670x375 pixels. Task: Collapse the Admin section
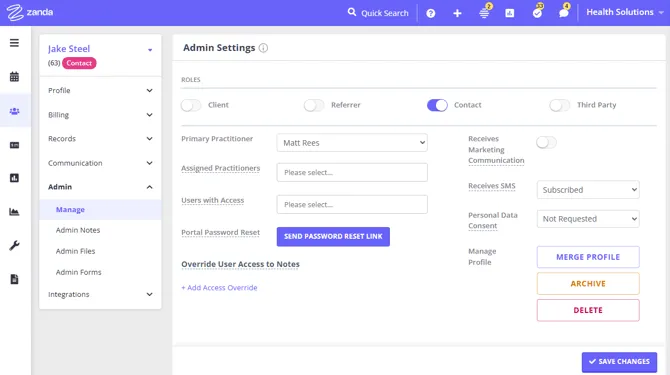(100, 187)
